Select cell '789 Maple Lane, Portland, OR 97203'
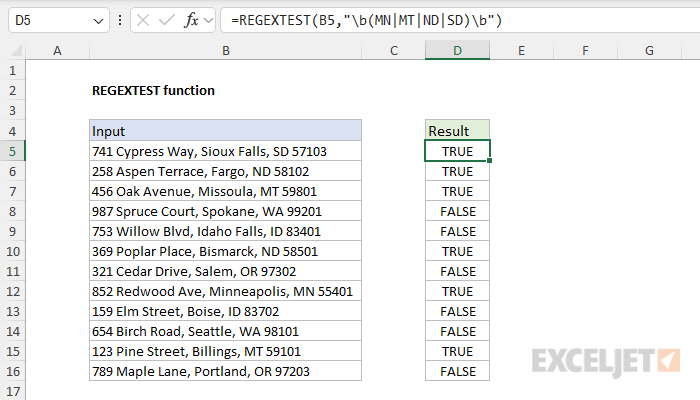This screenshot has width=700, height=400. click(x=225, y=371)
